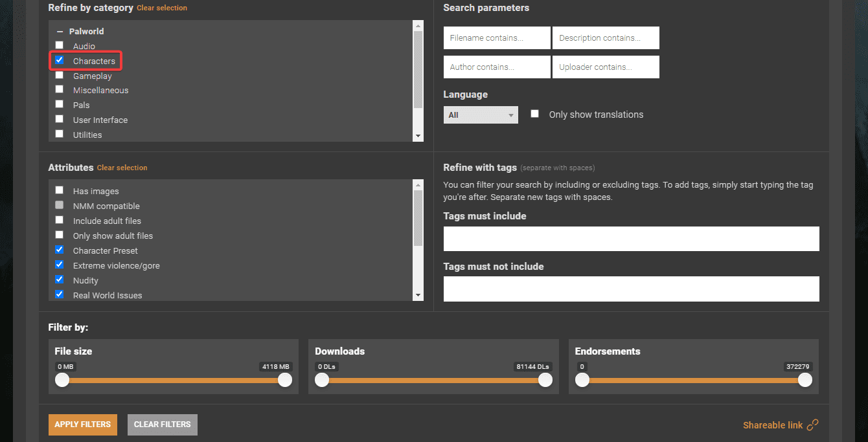The height and width of the screenshot is (442, 868).
Task: Tick Only show translations checkbox
Action: (534, 114)
